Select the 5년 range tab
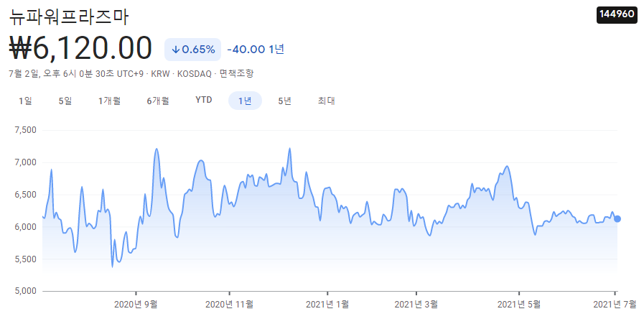The image size is (644, 319). click(284, 101)
